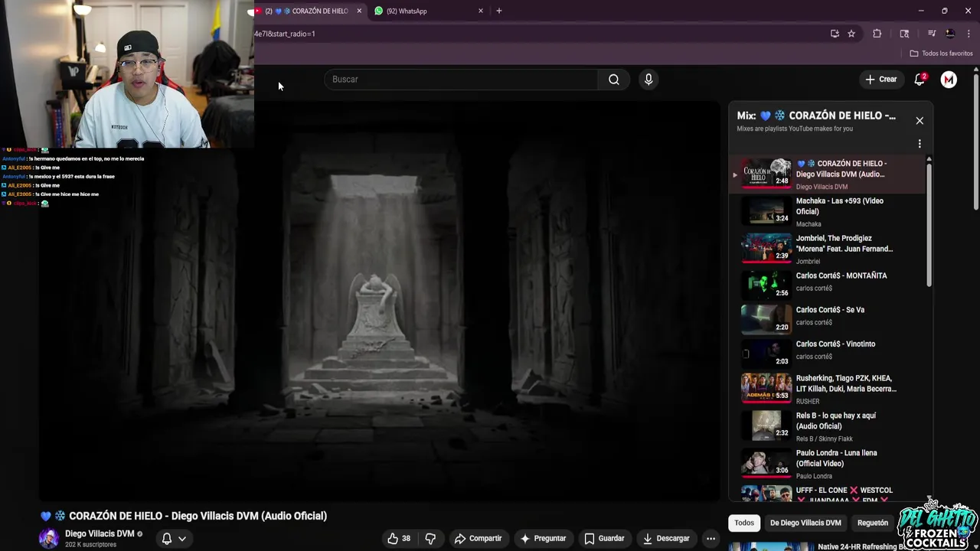Click the Preguntar button
980x551 pixels.
(x=543, y=539)
